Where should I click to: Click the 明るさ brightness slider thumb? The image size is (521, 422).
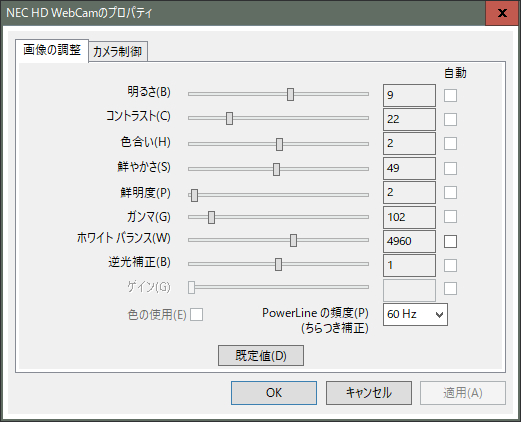pyautogui.click(x=290, y=94)
